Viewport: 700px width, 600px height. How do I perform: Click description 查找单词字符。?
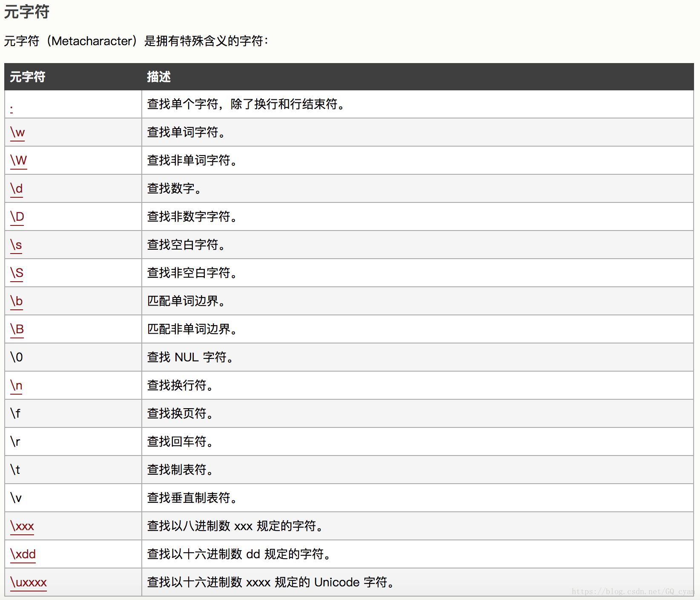tap(186, 132)
